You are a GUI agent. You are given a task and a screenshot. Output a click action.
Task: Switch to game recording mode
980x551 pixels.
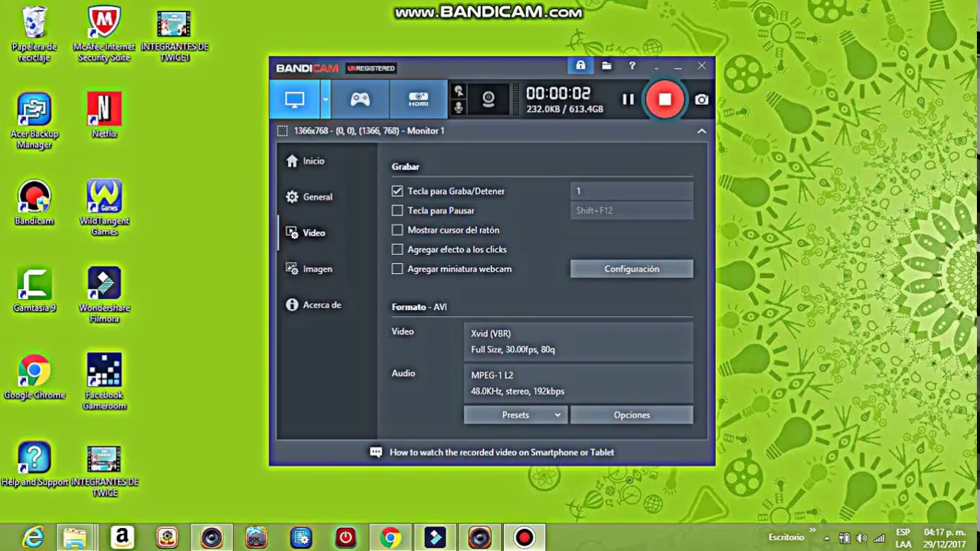(x=360, y=99)
